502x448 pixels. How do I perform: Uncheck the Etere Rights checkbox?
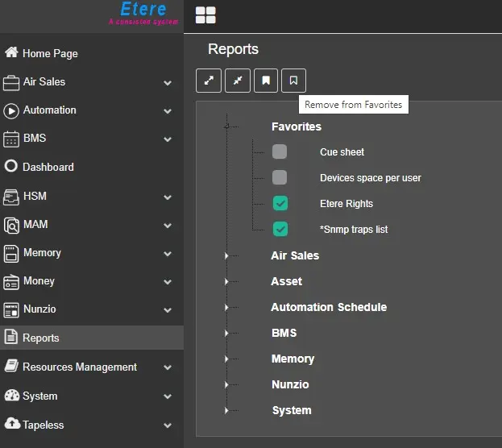coord(280,203)
